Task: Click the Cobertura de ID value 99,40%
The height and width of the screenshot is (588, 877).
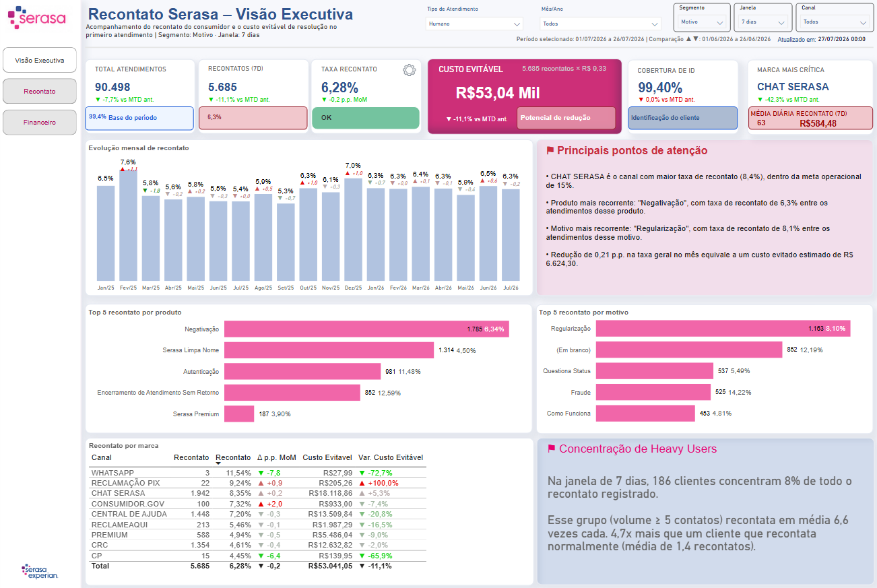Action: coord(660,87)
